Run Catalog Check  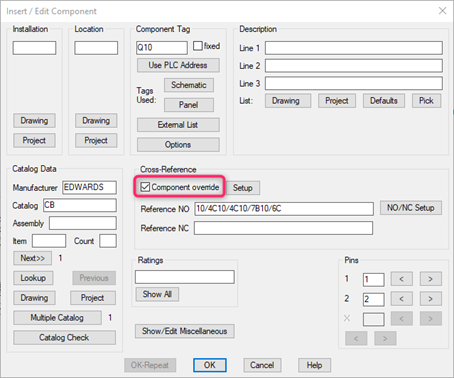point(64,338)
